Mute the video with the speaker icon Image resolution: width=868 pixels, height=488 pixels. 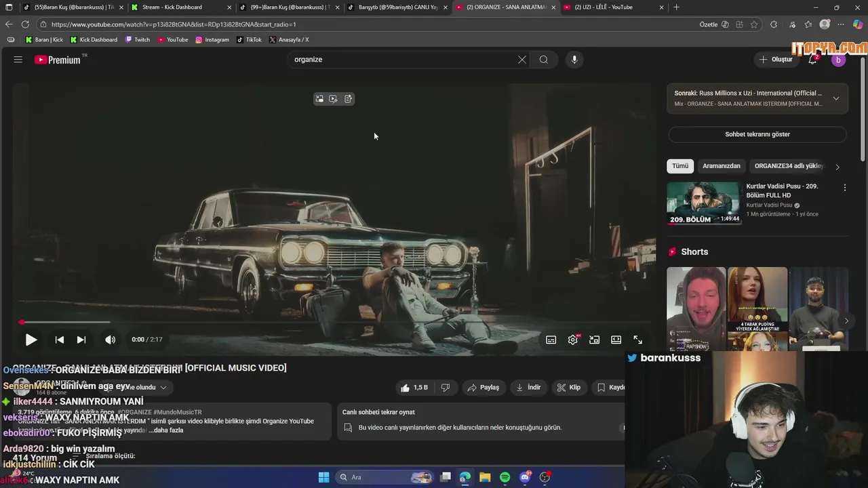click(110, 340)
